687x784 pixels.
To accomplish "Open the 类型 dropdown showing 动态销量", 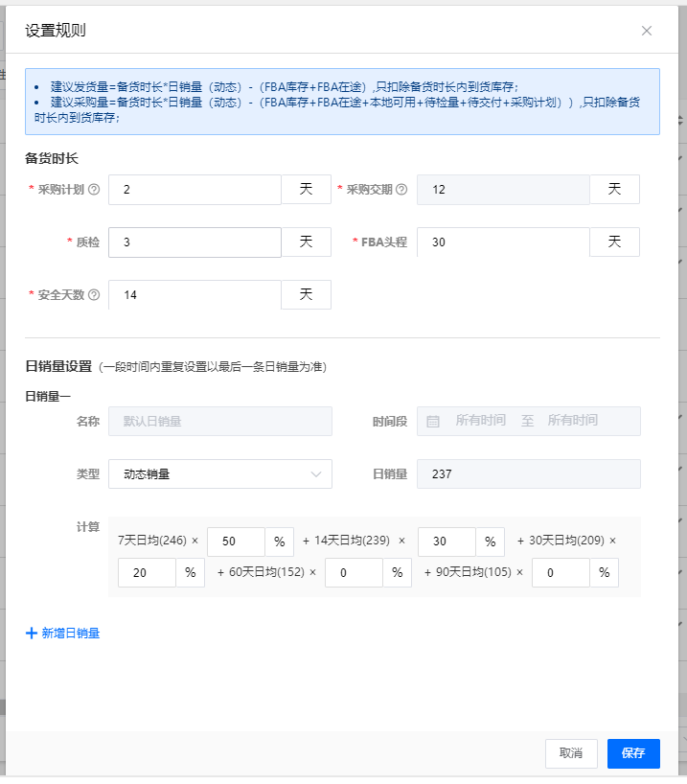I will (x=220, y=474).
